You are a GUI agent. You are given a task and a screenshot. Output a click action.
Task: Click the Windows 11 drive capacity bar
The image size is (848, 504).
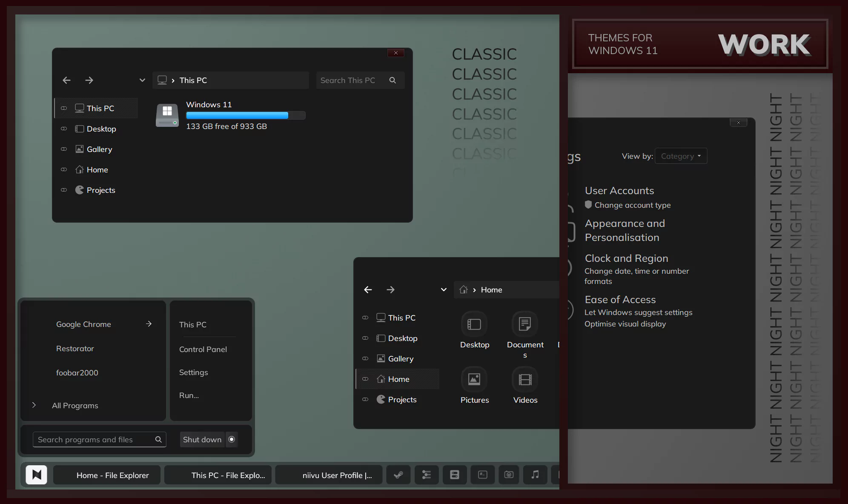pyautogui.click(x=245, y=115)
